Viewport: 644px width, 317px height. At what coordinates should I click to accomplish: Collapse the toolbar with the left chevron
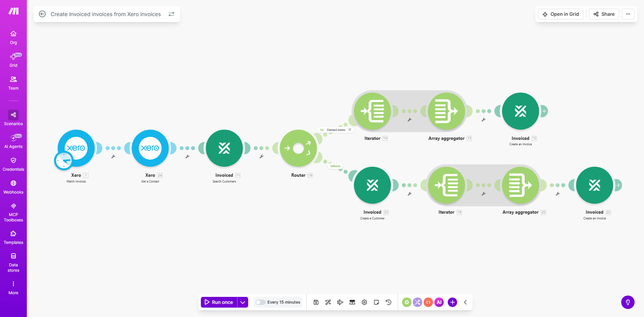[466, 302]
